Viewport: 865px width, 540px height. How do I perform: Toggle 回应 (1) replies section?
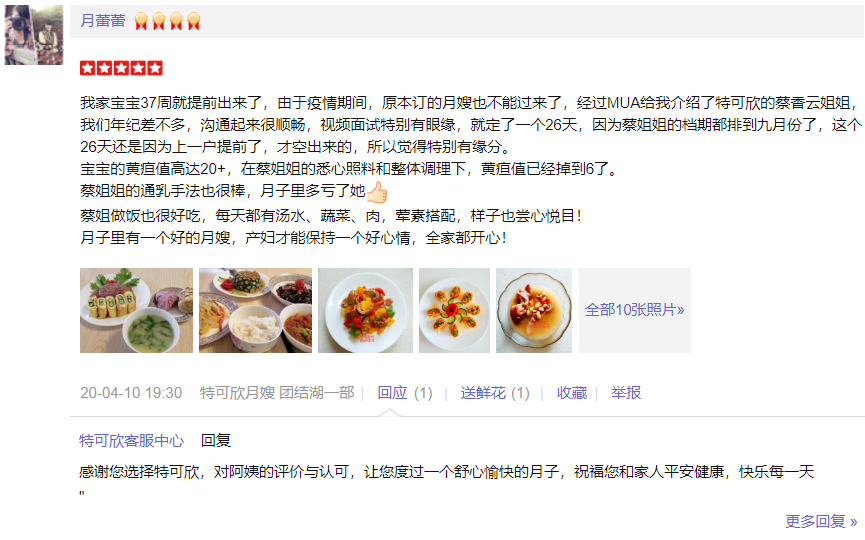click(x=405, y=393)
